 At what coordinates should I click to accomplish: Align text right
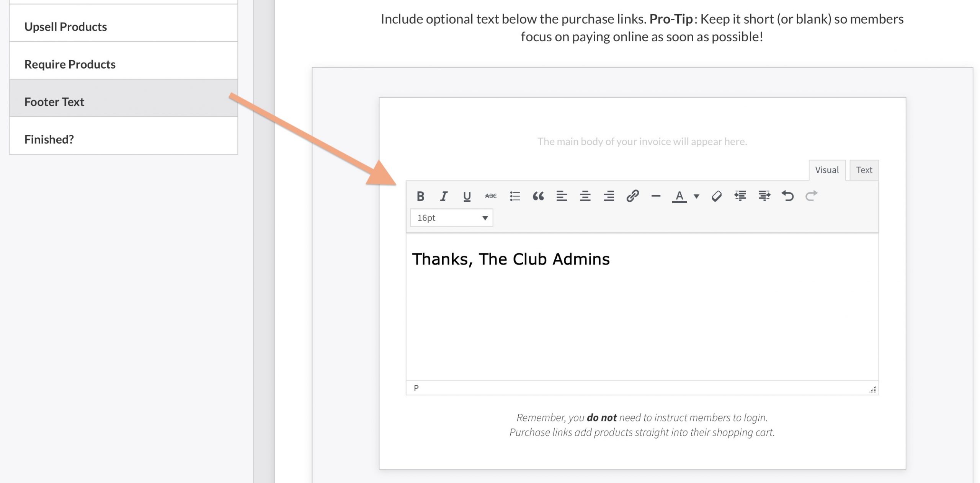click(x=609, y=196)
